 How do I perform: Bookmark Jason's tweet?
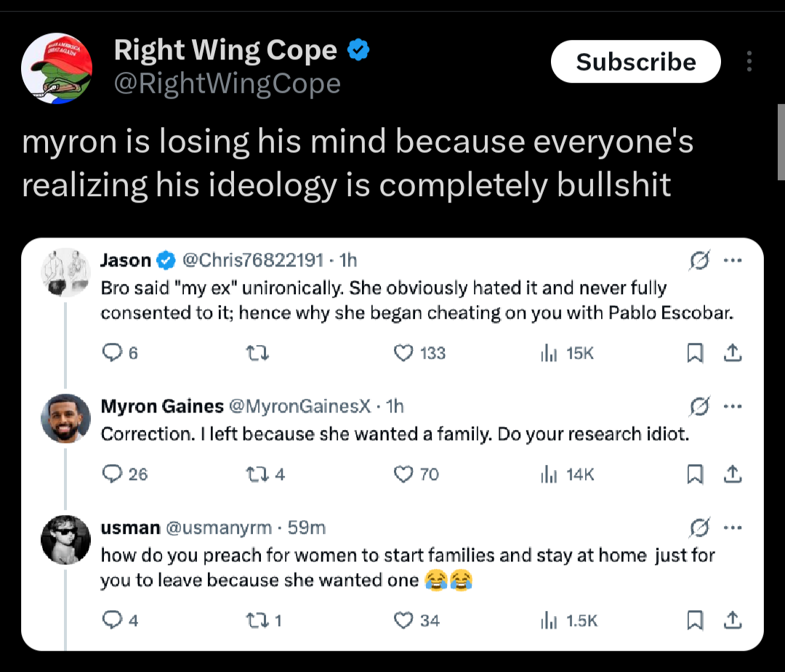pyautogui.click(x=695, y=353)
